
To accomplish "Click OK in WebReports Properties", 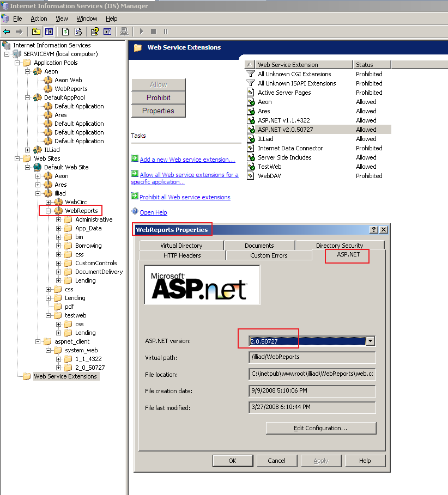I will pyautogui.click(x=233, y=461).
